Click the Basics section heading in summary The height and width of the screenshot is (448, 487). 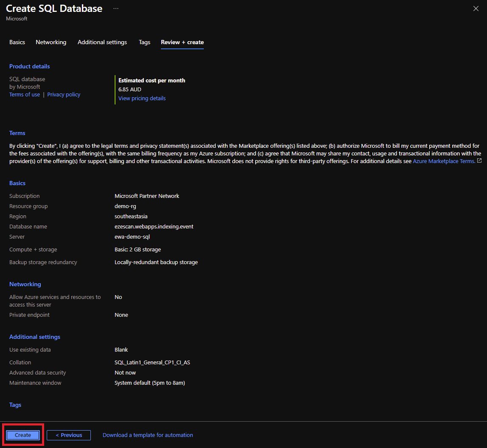pyautogui.click(x=17, y=183)
